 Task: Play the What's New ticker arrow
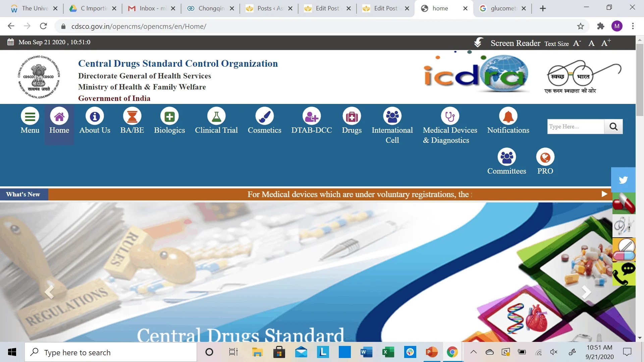coord(604,194)
